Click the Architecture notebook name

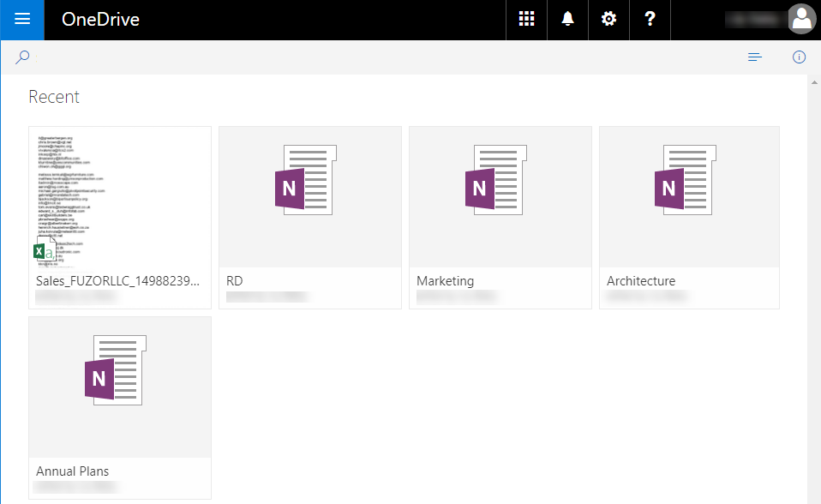[x=641, y=281]
